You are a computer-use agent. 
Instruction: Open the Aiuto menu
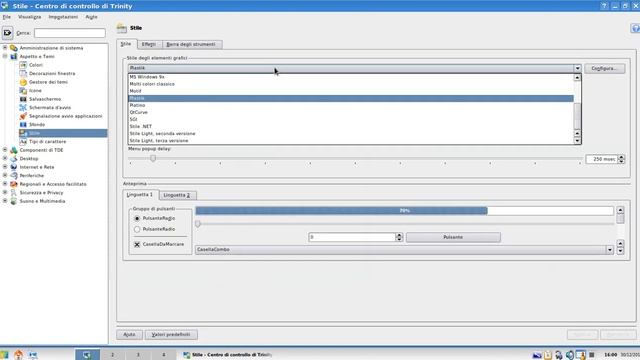coord(91,17)
